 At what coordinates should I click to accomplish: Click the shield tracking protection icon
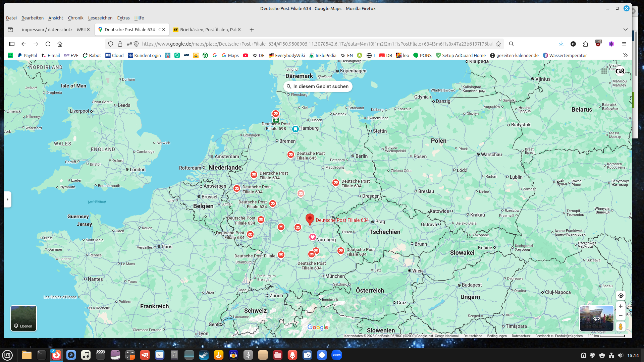111,44
